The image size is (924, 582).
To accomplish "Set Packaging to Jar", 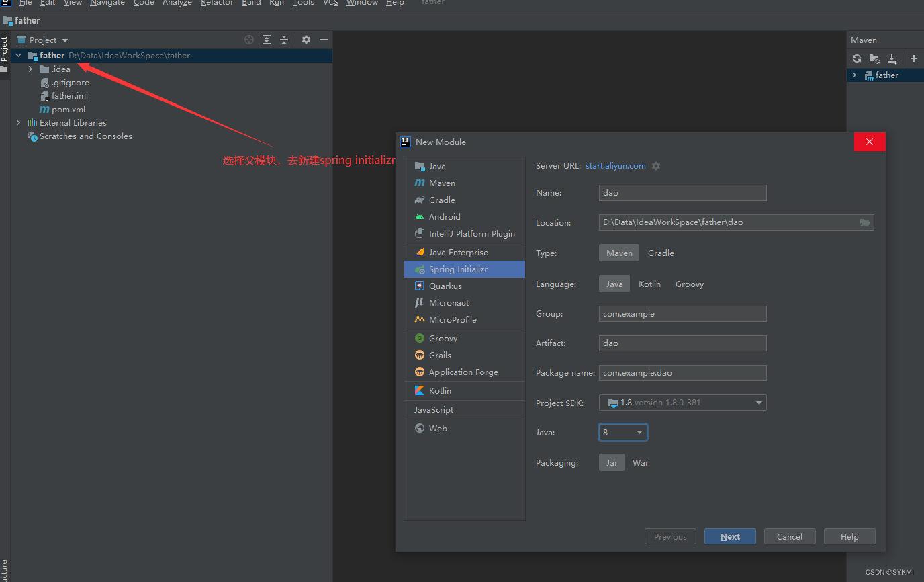I will 612,462.
